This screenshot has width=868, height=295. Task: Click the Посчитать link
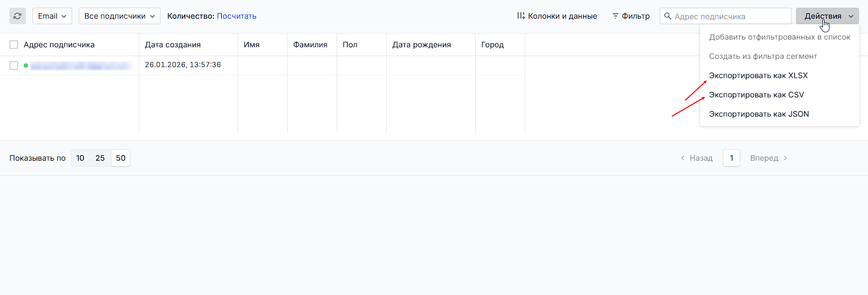point(237,16)
